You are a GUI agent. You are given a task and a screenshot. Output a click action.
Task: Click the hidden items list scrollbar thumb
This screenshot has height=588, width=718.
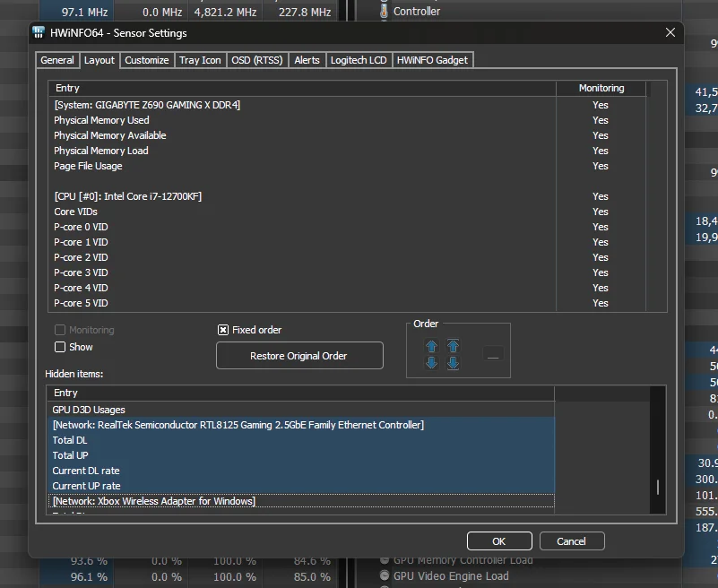[658, 487]
